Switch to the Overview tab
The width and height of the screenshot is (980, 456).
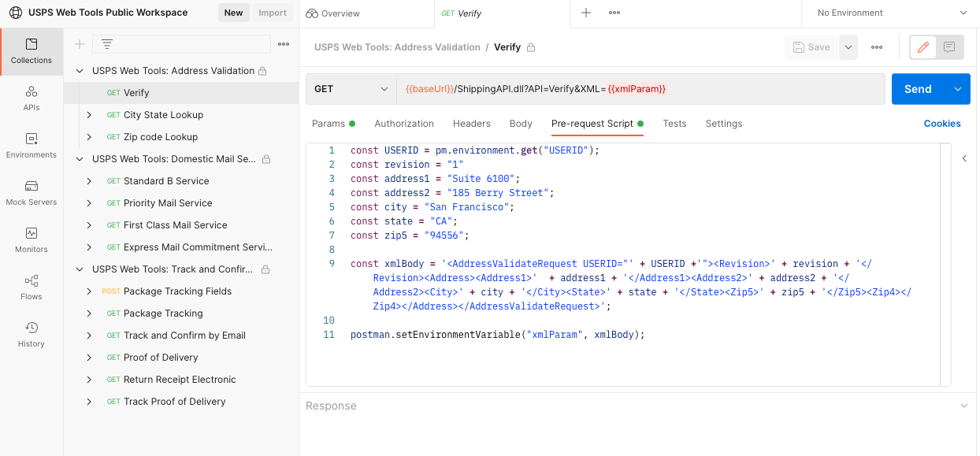pyautogui.click(x=340, y=13)
